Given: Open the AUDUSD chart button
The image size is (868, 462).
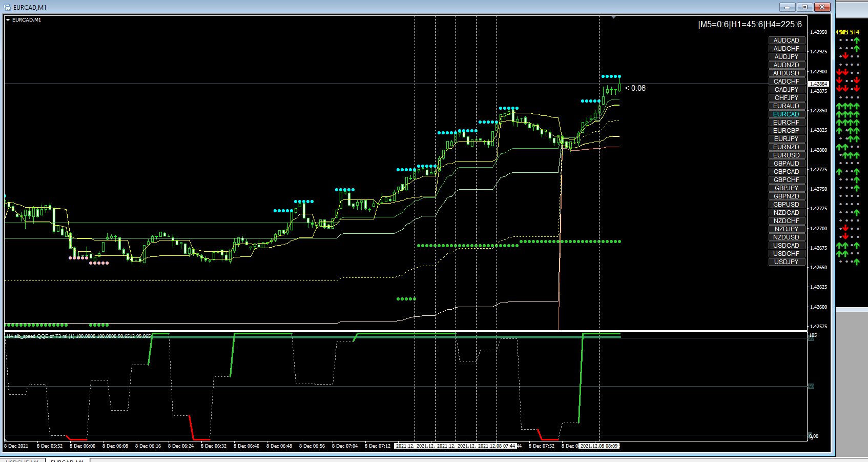Looking at the screenshot, I should coord(787,73).
